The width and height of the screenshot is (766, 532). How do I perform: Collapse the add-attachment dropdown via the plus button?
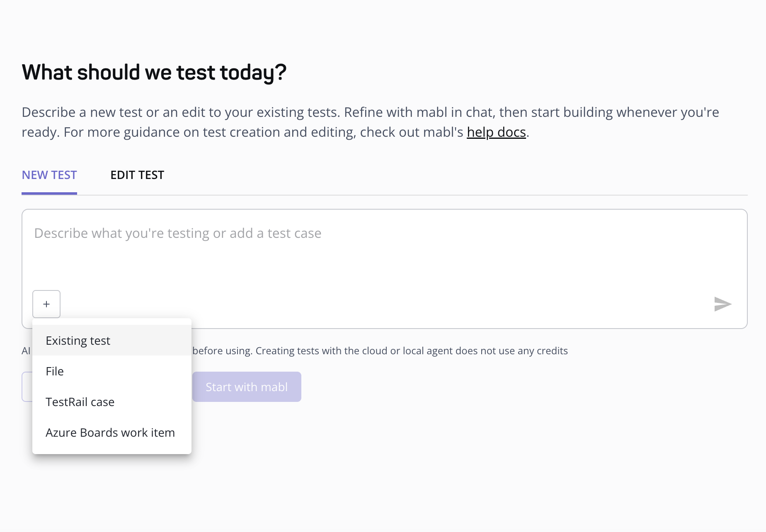pyautogui.click(x=46, y=304)
